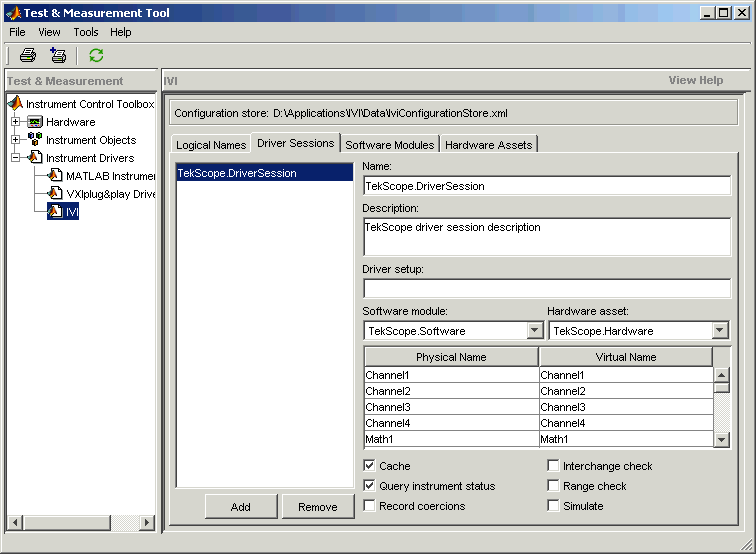756x554 pixels.
Task: Click the Instrument Objects node icon
Action: (35, 140)
